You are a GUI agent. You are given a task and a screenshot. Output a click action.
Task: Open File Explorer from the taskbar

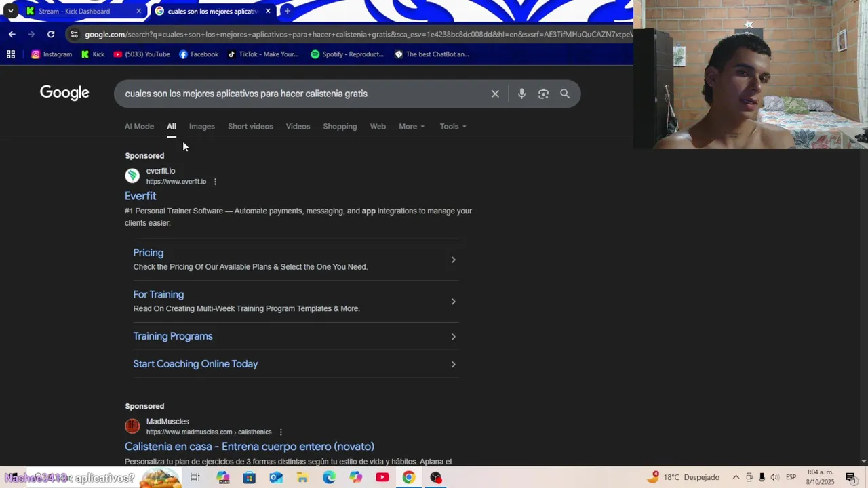click(302, 477)
